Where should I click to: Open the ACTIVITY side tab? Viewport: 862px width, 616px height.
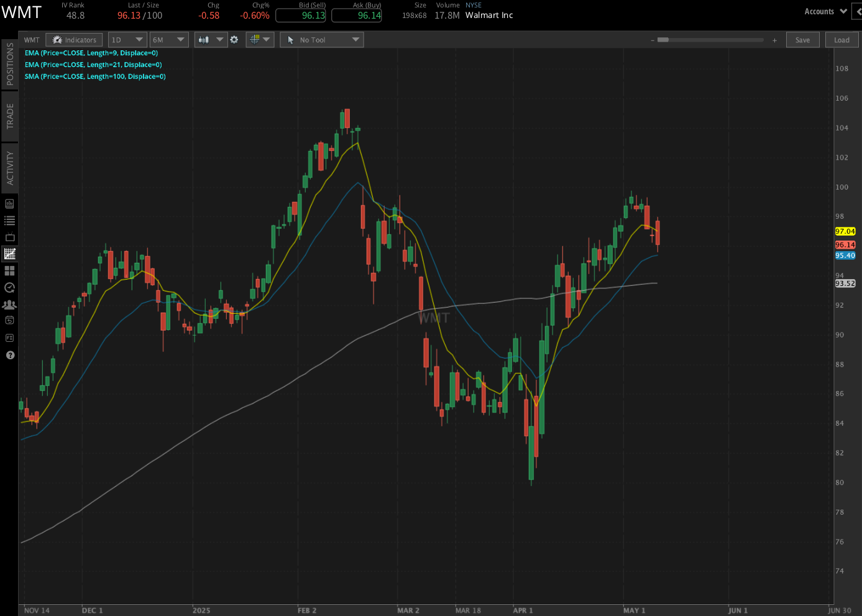[x=9, y=168]
